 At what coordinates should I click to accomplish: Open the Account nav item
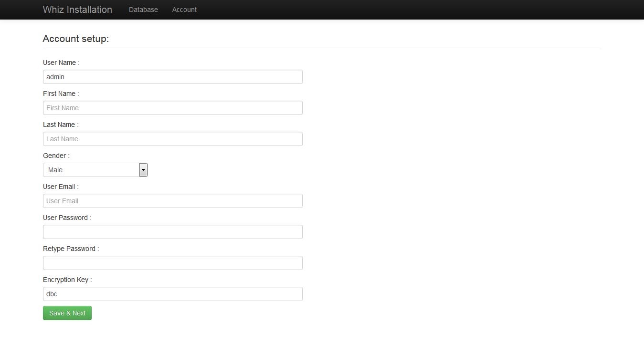184,10
